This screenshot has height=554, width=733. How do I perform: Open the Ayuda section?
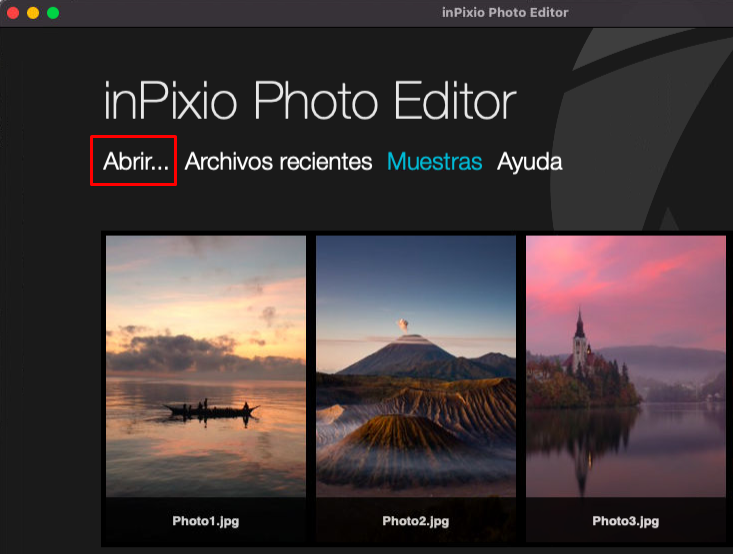pyautogui.click(x=529, y=163)
